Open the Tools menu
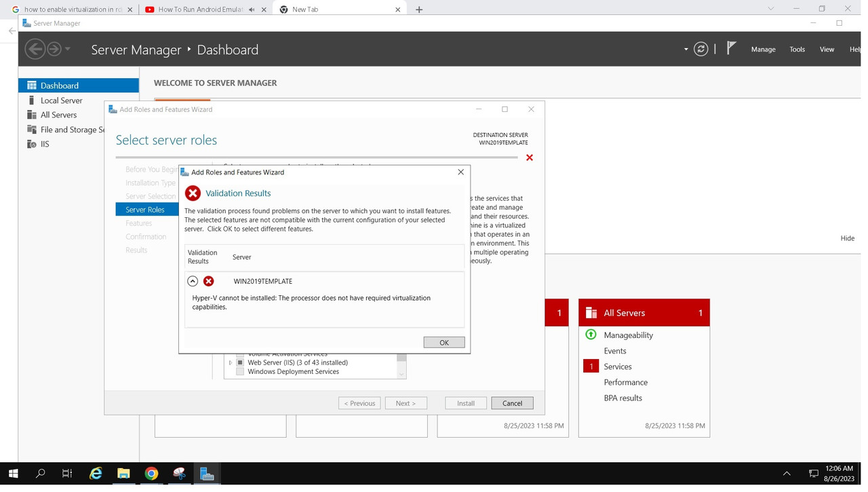 [x=797, y=49]
